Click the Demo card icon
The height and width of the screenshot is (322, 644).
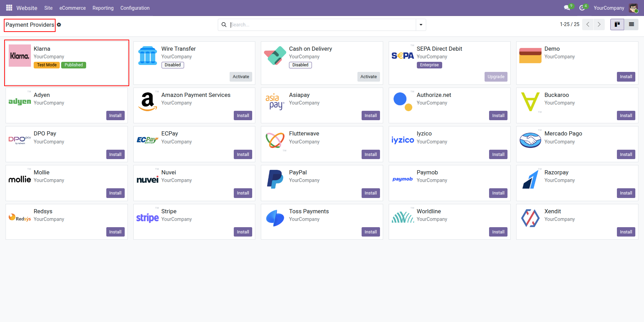tap(530, 56)
